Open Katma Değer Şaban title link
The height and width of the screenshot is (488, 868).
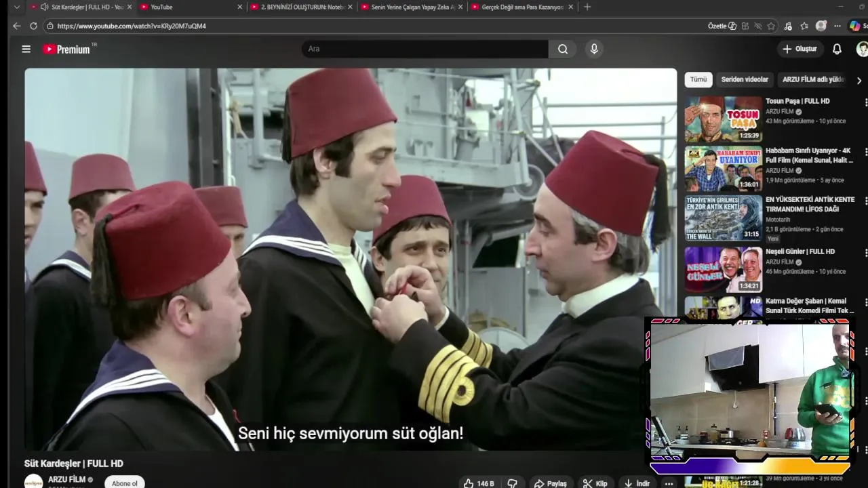(x=810, y=306)
